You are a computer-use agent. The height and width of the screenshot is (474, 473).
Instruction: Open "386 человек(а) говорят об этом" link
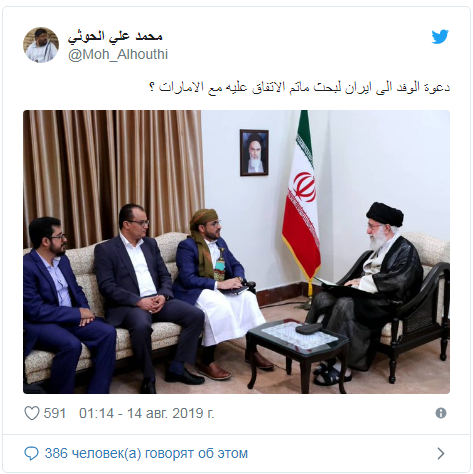146,453
